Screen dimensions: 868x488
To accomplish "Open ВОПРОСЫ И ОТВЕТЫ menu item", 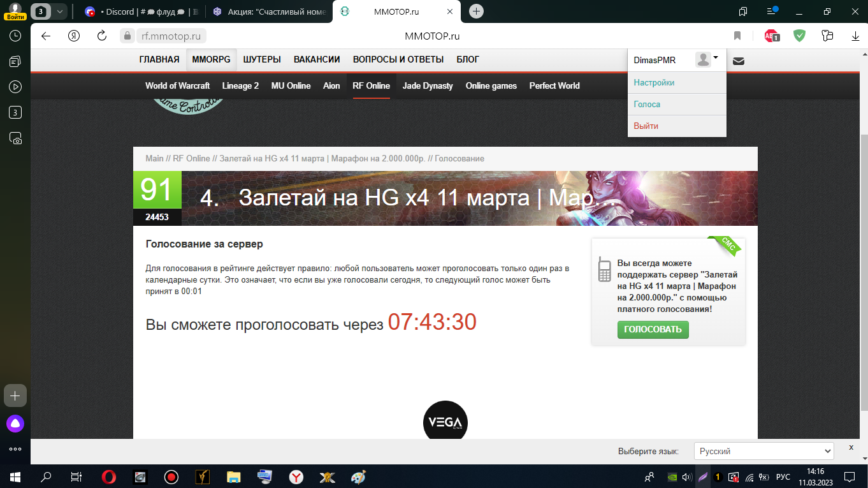I will (398, 59).
